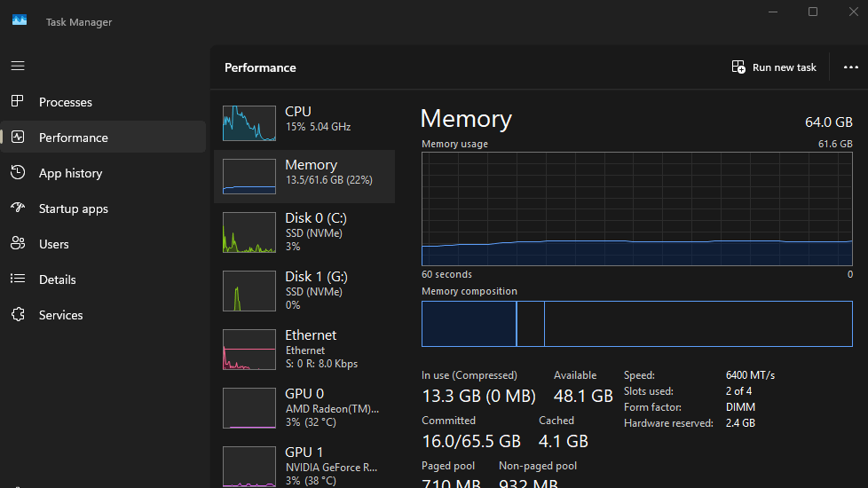Click the Paged pool label
This screenshot has height=488, width=868.
coord(448,466)
